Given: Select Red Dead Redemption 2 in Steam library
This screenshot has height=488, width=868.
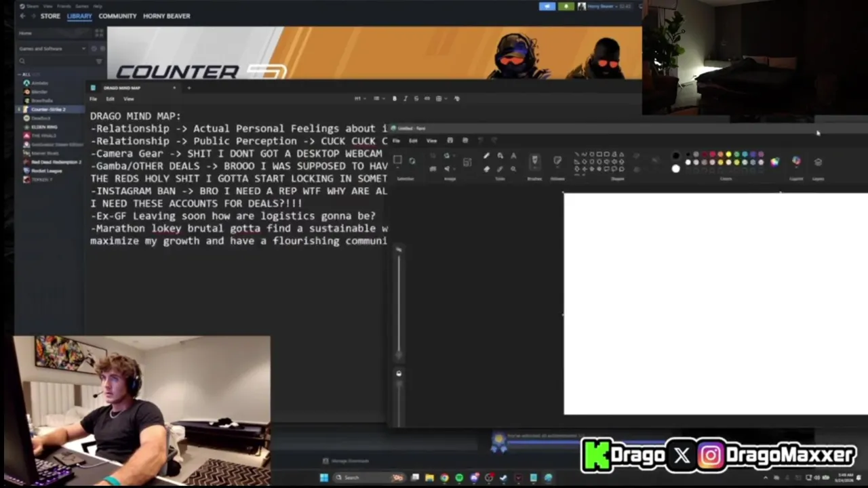Looking at the screenshot, I should [56, 162].
